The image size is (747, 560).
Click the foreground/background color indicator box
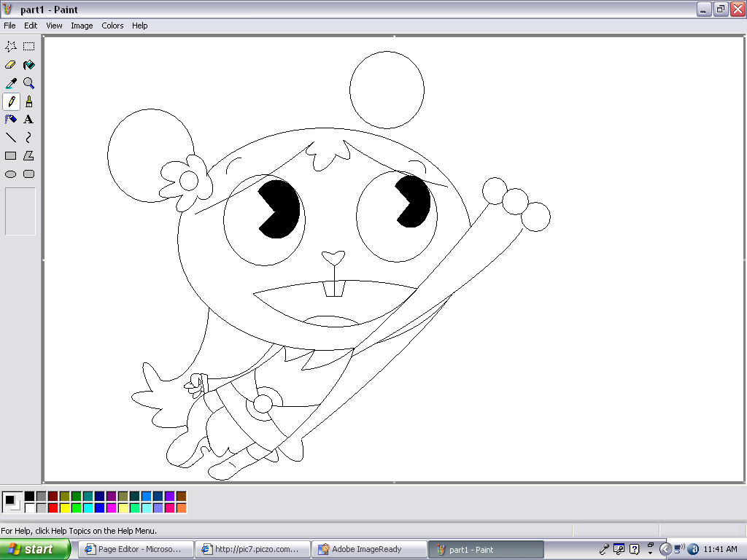(x=12, y=502)
